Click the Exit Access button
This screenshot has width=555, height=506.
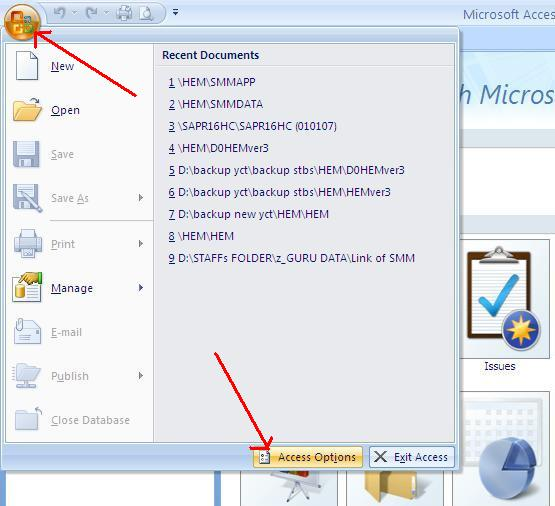412,457
